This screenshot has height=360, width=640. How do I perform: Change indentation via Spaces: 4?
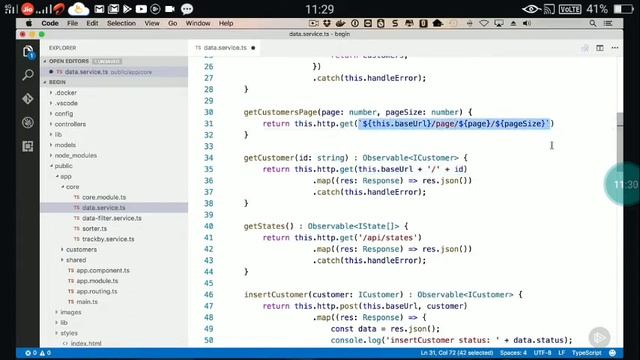coord(513,353)
